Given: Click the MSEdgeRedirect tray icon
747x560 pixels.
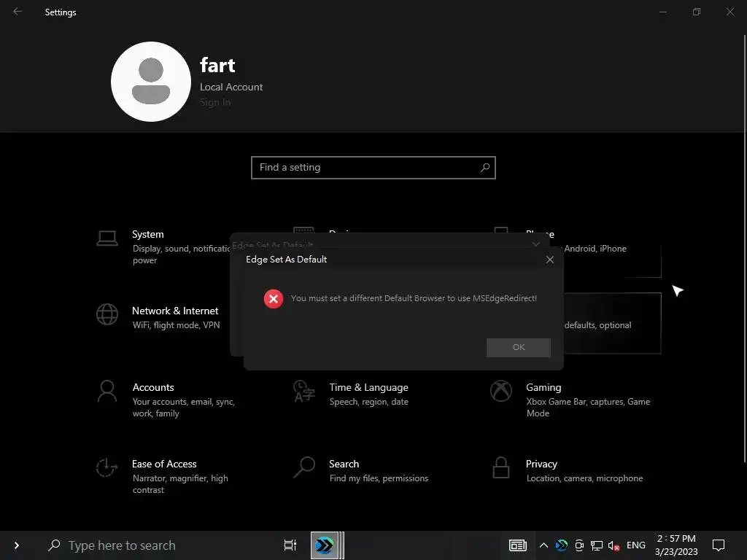Looking at the screenshot, I should coord(562,545).
